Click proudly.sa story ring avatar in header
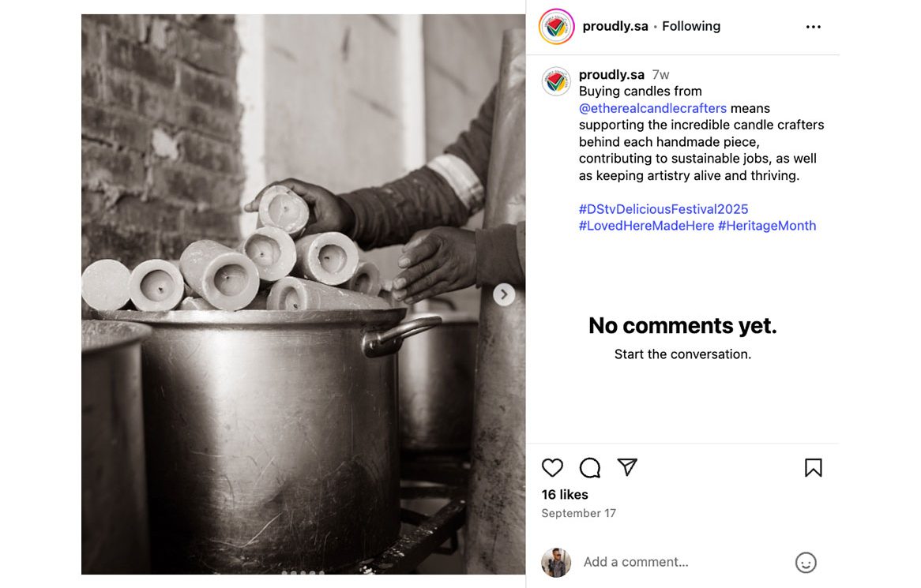This screenshot has width=921, height=588. pos(556,27)
